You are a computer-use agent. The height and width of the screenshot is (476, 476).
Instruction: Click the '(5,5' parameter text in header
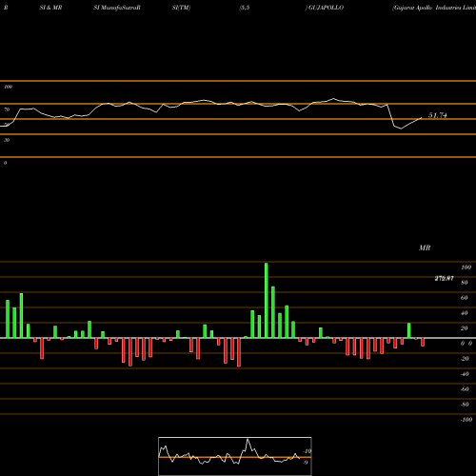coord(245,8)
